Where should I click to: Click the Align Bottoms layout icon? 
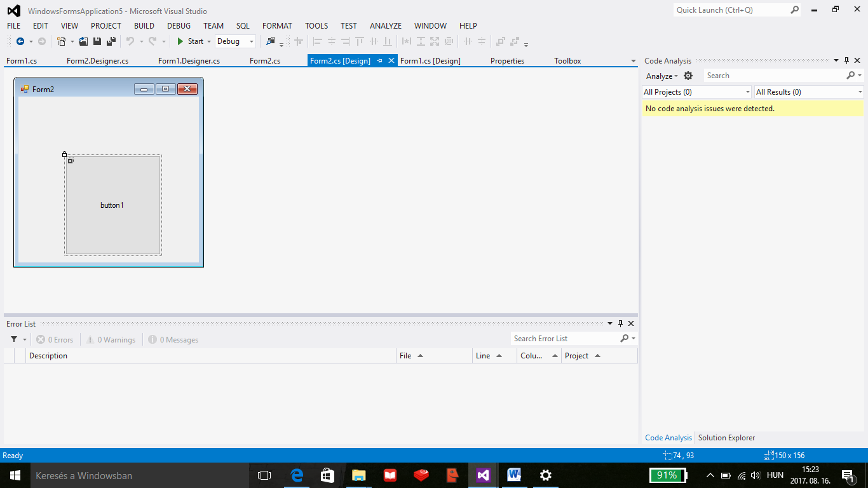388,41
